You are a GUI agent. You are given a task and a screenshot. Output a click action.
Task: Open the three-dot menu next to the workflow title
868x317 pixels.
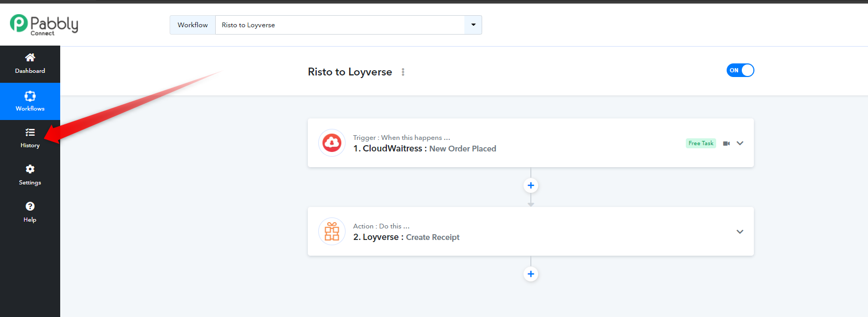403,72
